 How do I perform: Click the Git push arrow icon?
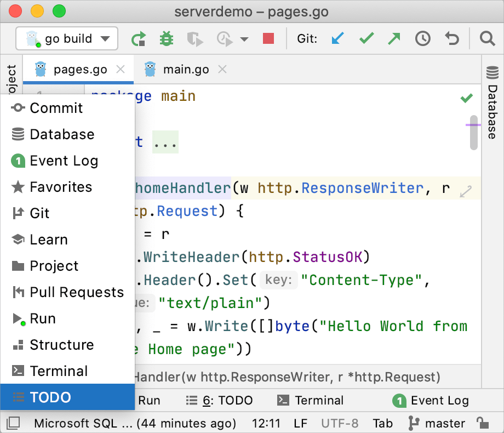click(394, 39)
